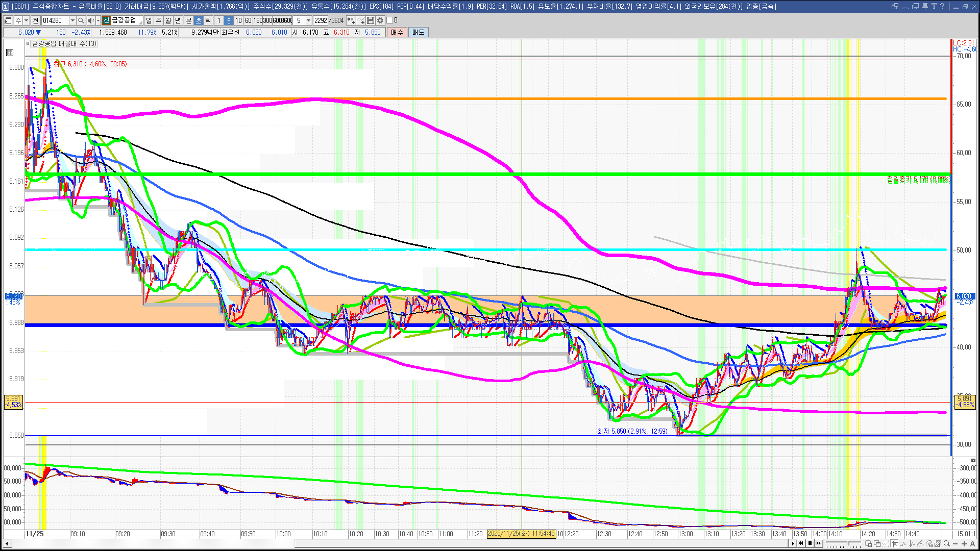Select the 60 interval tab
This screenshot has height=551, width=980.
click(x=248, y=20)
